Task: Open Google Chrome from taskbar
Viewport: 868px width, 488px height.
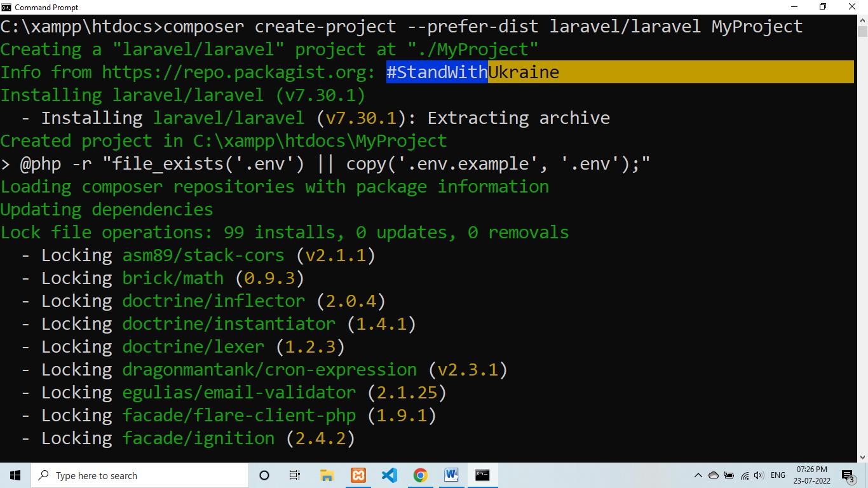Action: (x=420, y=475)
